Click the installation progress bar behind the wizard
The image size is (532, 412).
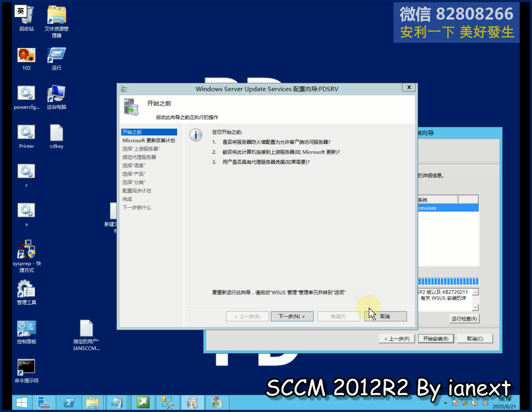click(448, 282)
